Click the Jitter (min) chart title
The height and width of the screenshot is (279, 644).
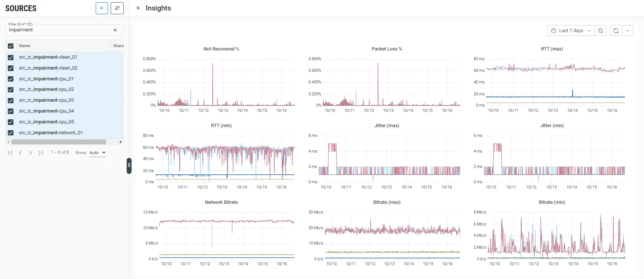pyautogui.click(x=552, y=126)
